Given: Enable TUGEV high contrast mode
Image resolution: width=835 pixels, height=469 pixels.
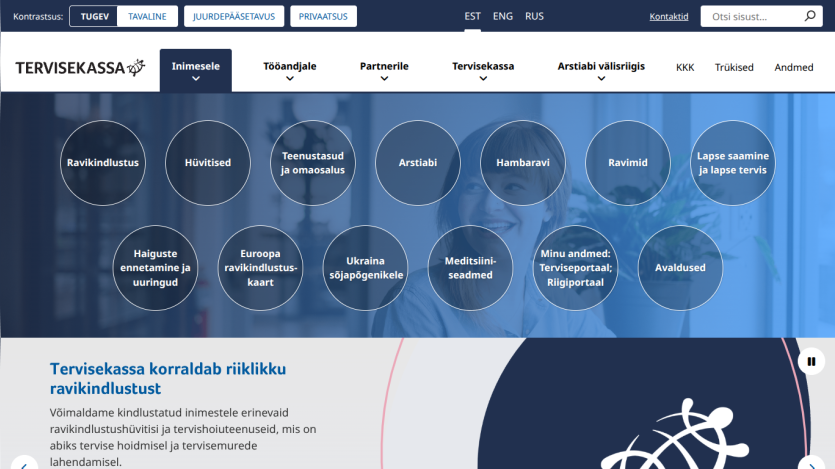Looking at the screenshot, I should (x=95, y=17).
